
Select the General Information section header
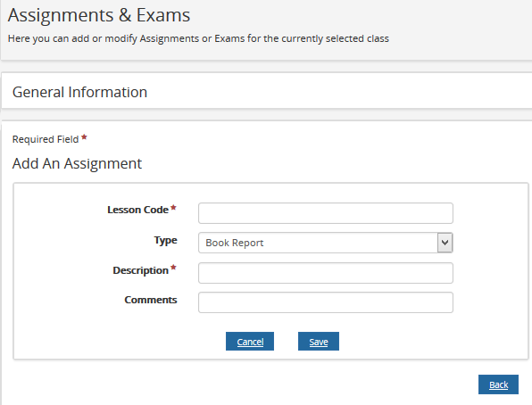[x=79, y=92]
